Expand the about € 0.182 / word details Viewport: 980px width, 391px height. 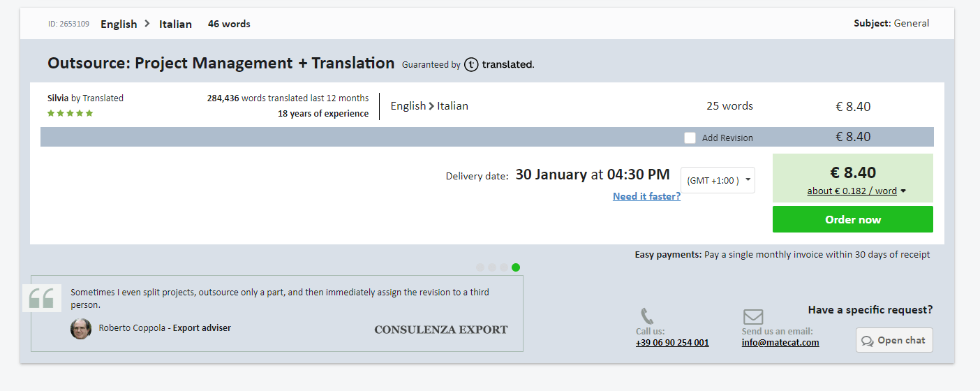pos(856,191)
